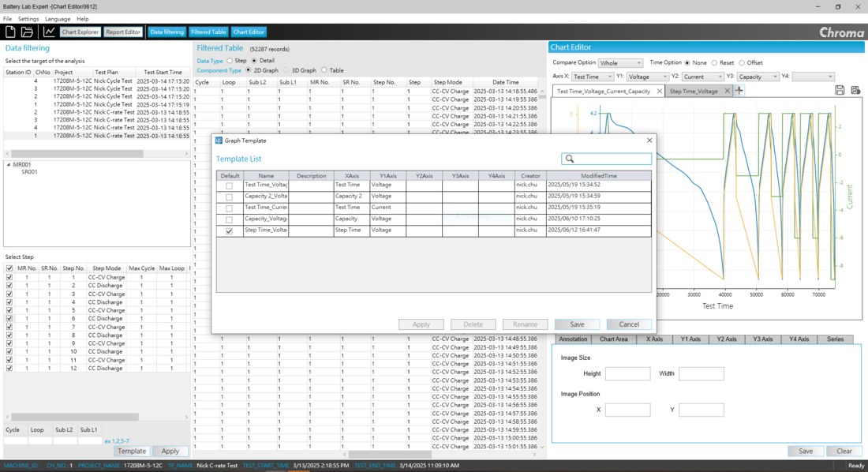Close the Test Time_Voltage_Current_Capacity chart tab
Viewport: 868px width, 472px height.
pos(660,91)
